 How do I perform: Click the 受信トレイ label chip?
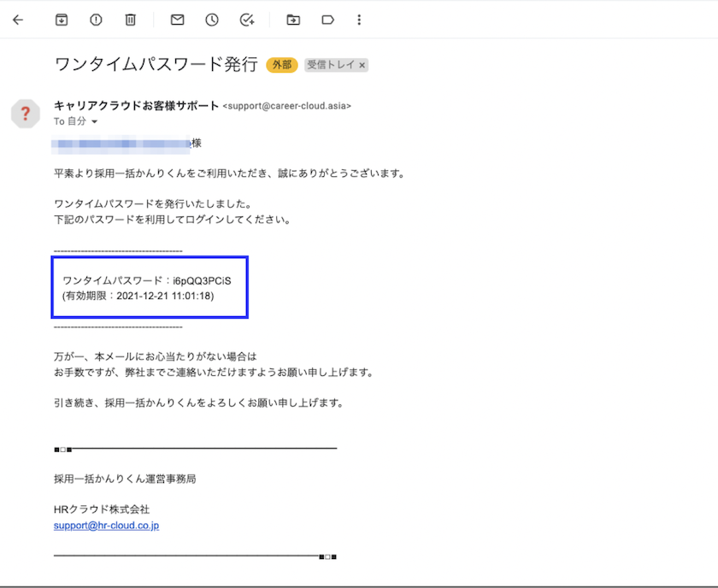[x=333, y=65]
